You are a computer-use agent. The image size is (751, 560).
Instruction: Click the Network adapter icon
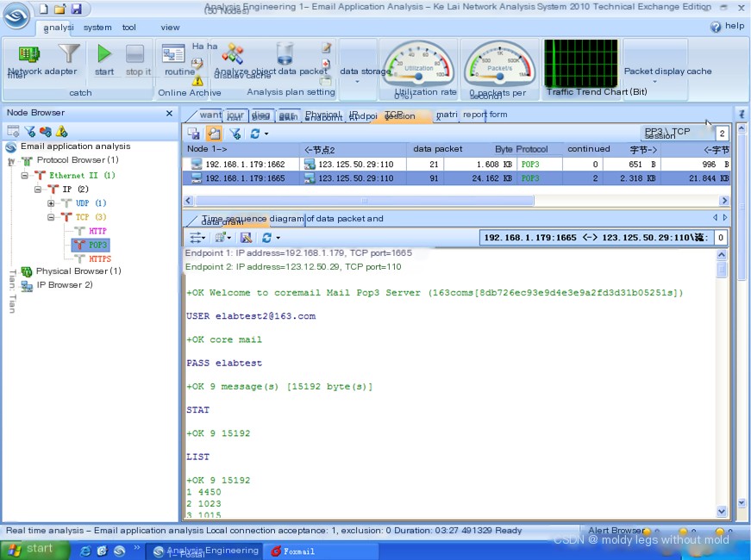coord(29,54)
